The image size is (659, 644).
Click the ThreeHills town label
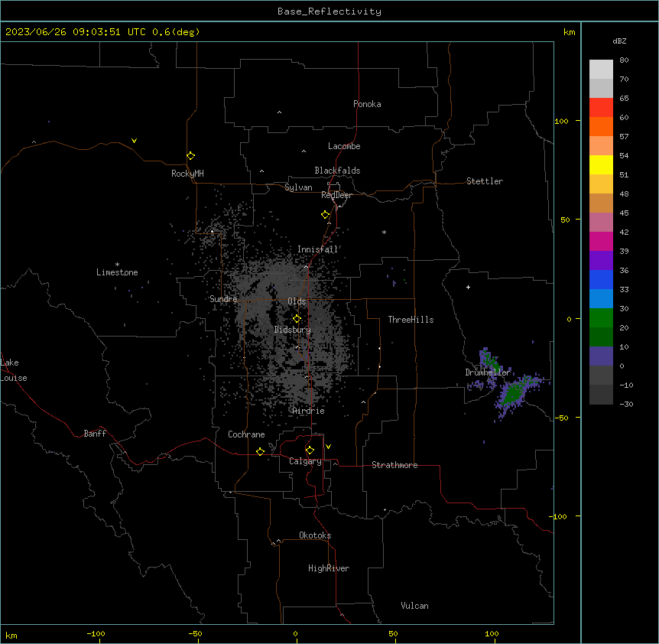(x=411, y=320)
